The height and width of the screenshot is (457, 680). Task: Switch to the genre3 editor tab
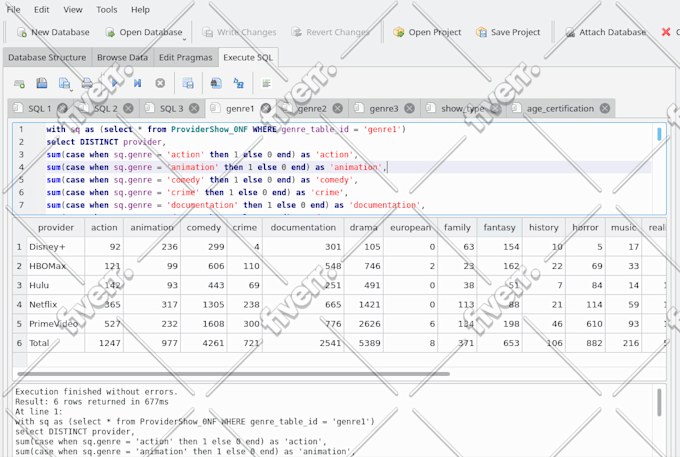tap(383, 109)
